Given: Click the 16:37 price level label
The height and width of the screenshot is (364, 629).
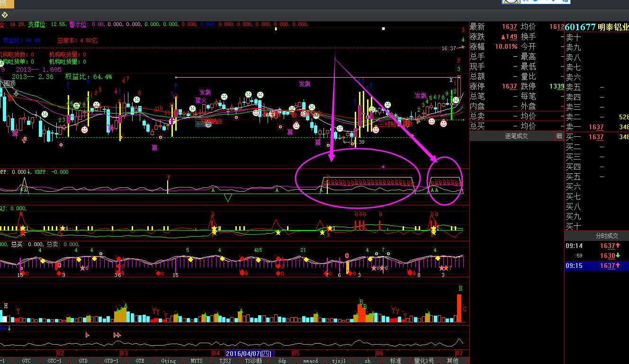Looking at the screenshot, I should 449,48.
